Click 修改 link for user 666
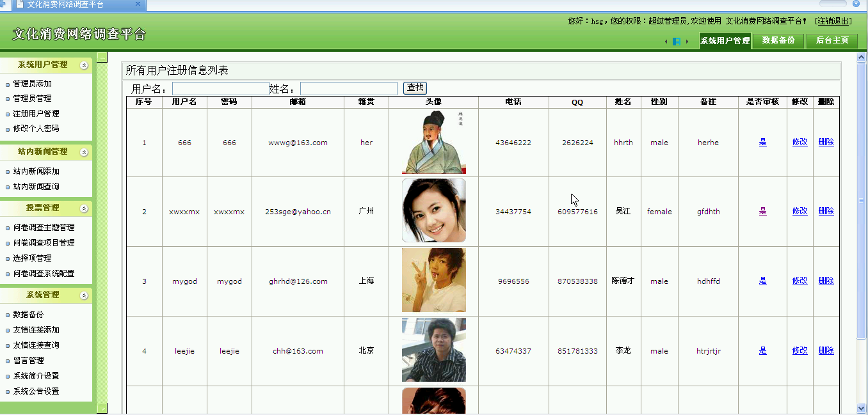Viewport: 868px width, 415px height. point(800,142)
